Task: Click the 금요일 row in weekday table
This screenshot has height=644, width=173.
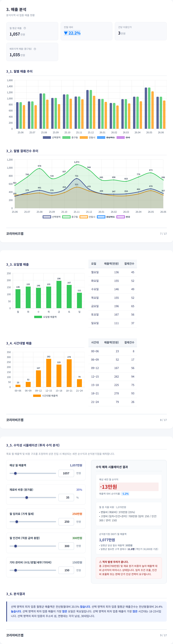Action: pyautogui.click(x=113, y=306)
